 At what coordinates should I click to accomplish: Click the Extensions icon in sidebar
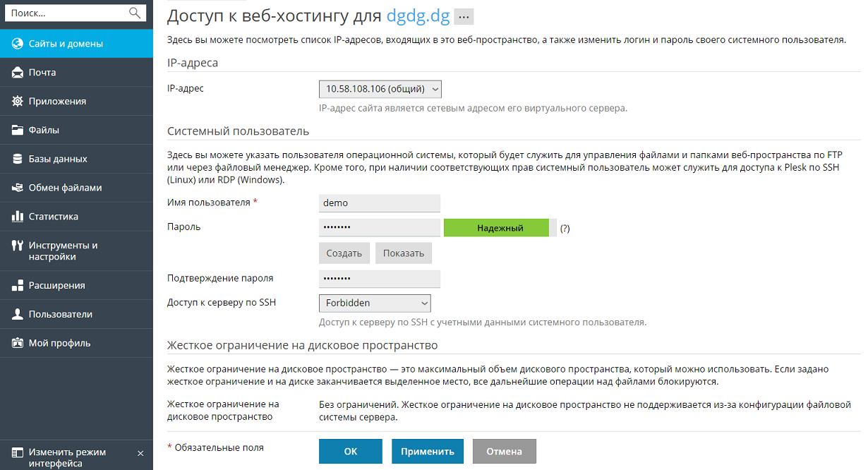[18, 286]
